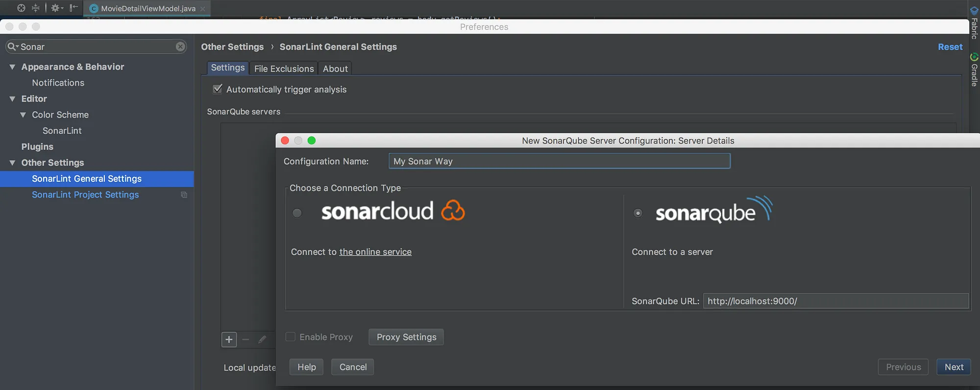Click the sonarcloud logo

pos(393,211)
